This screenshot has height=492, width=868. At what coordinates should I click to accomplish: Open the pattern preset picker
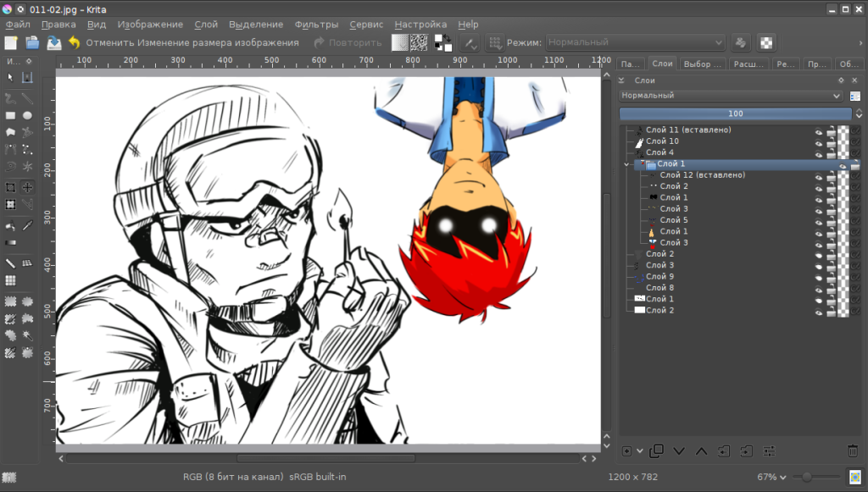click(419, 42)
